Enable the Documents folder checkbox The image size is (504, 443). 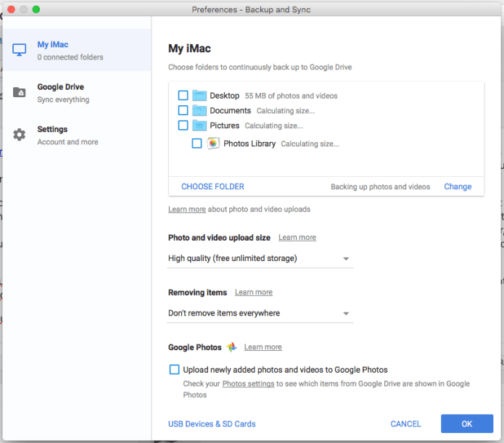(x=183, y=111)
